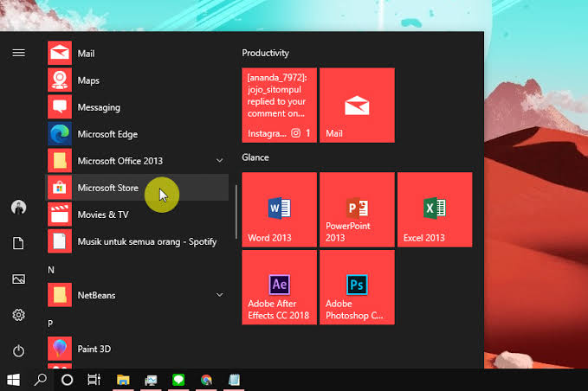Viewport: 588px width, 391px height.
Task: Open the PowerPoint 2013 tile
Action: click(x=357, y=209)
